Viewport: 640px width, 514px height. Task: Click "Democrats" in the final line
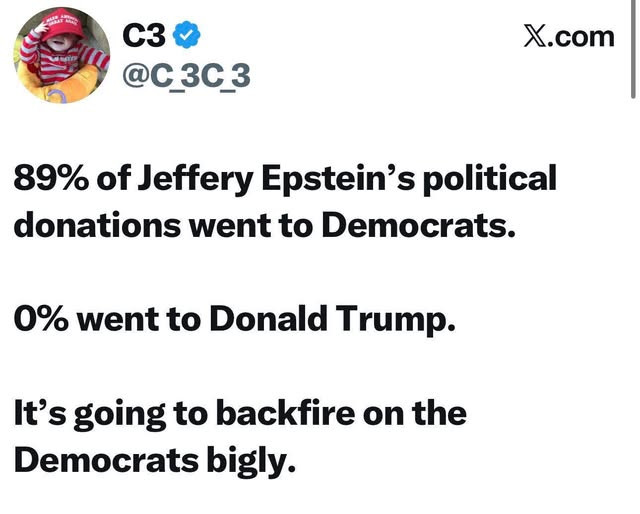104,459
